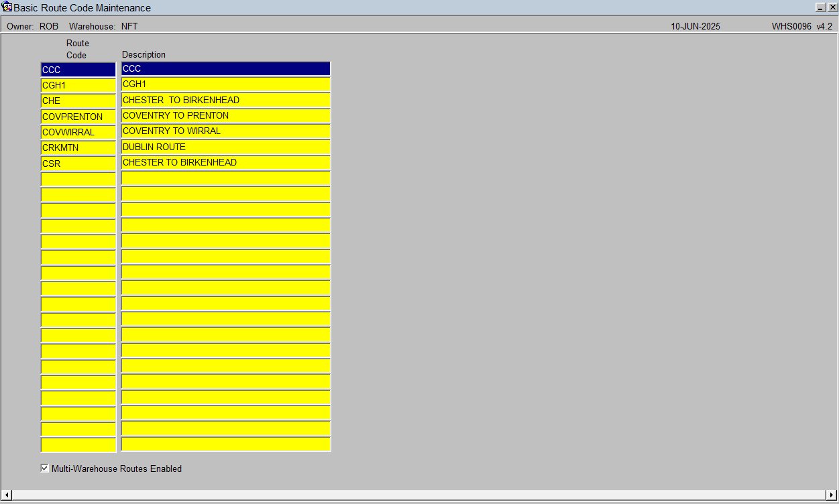The width and height of the screenshot is (839, 504).
Task: Select route code CCC field
Action: [78, 70]
